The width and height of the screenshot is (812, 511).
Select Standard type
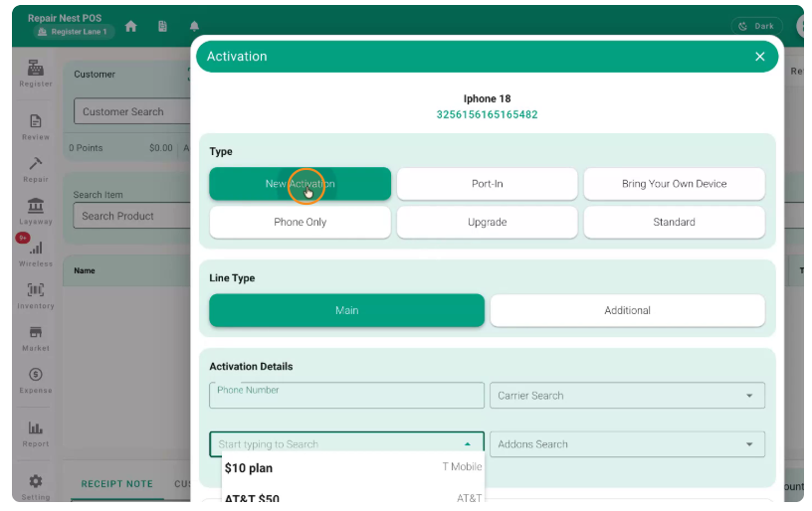coord(674,222)
